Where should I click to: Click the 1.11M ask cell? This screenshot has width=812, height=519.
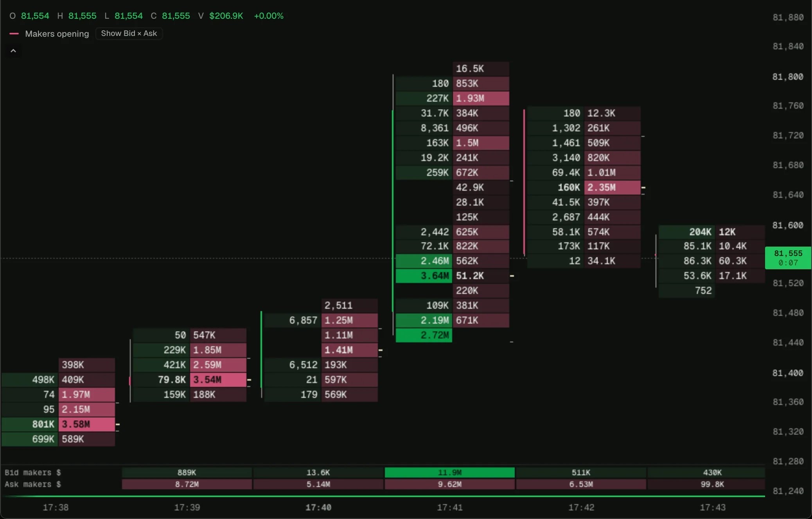click(350, 335)
